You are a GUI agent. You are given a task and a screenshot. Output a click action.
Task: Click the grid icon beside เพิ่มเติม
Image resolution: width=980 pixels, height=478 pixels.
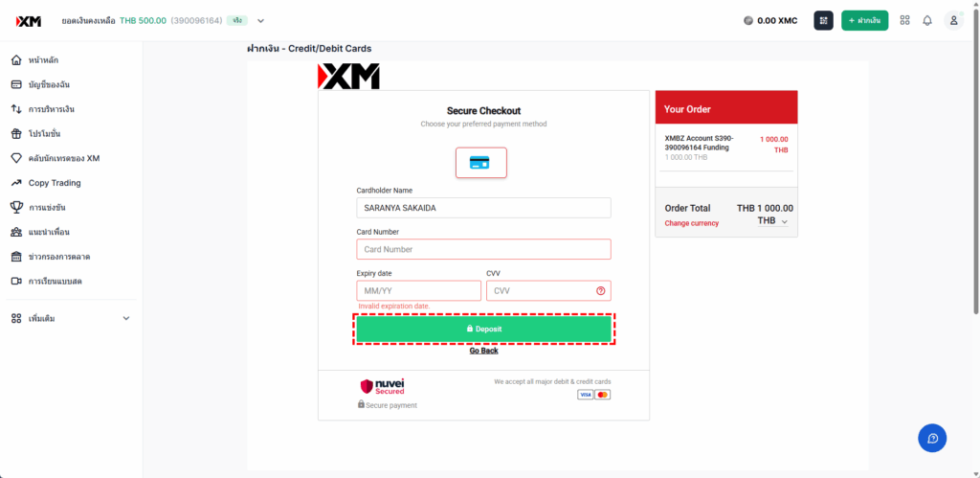pos(17,318)
